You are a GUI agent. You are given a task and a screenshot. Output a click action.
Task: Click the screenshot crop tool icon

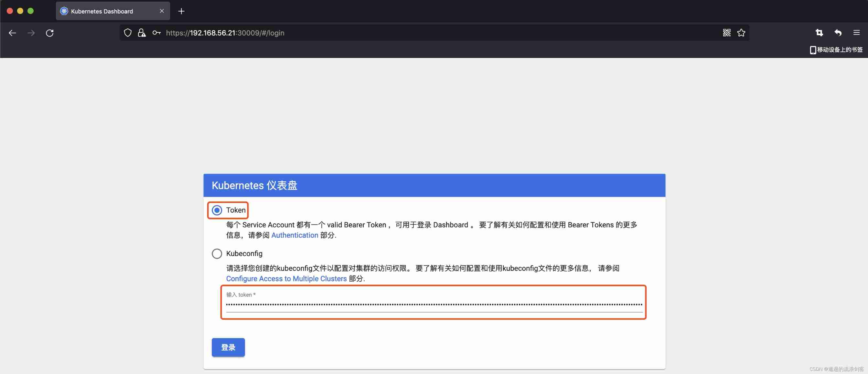(819, 33)
